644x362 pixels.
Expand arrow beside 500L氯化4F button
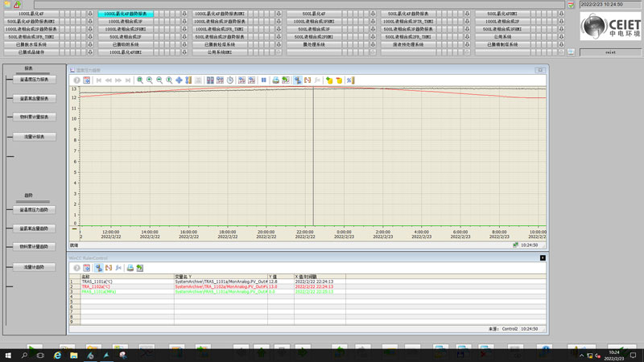tap(373, 14)
